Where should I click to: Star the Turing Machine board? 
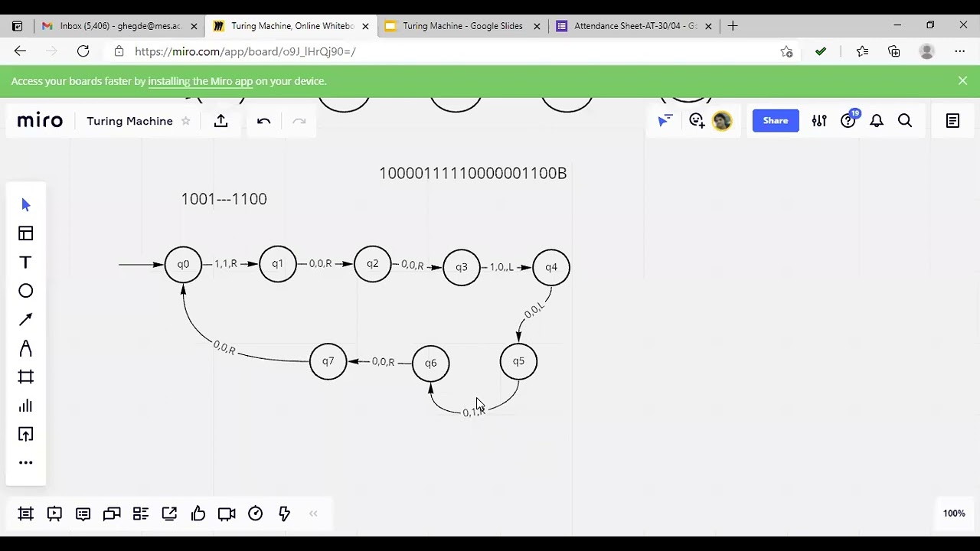[x=185, y=121]
